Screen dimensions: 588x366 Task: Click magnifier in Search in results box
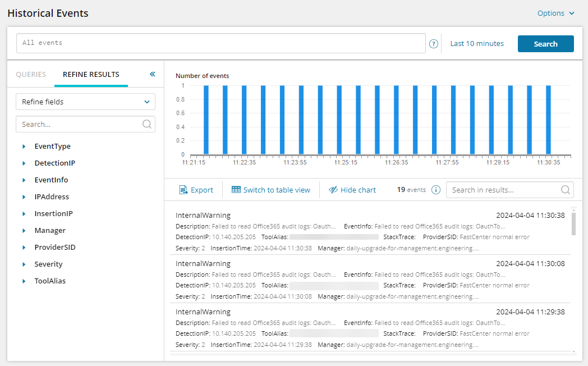566,190
